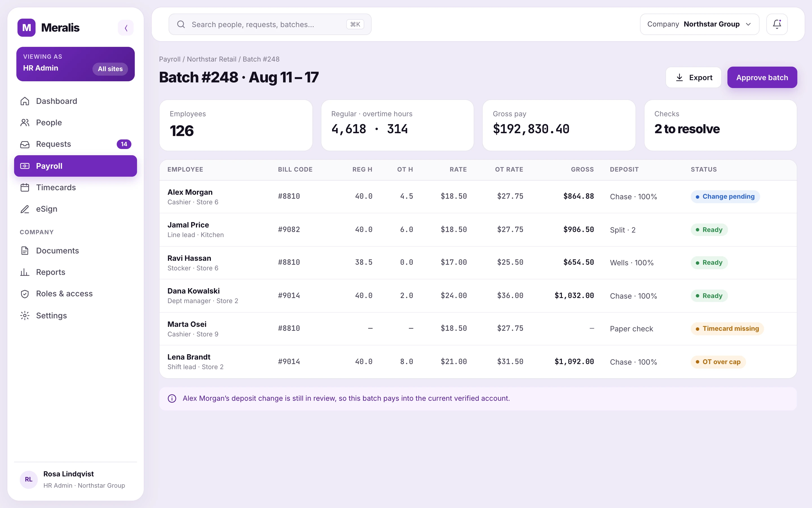Click the Change pending status for Alex Morgan

[725, 196]
